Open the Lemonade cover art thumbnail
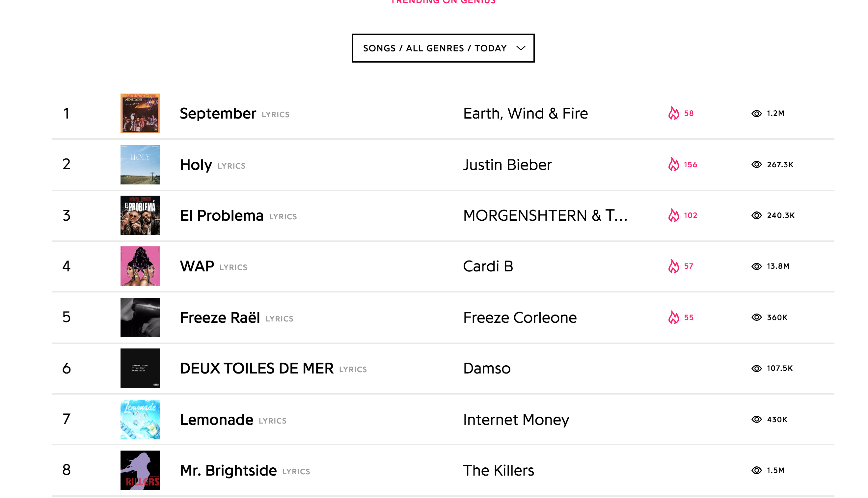This screenshot has width=868, height=498. tap(140, 420)
